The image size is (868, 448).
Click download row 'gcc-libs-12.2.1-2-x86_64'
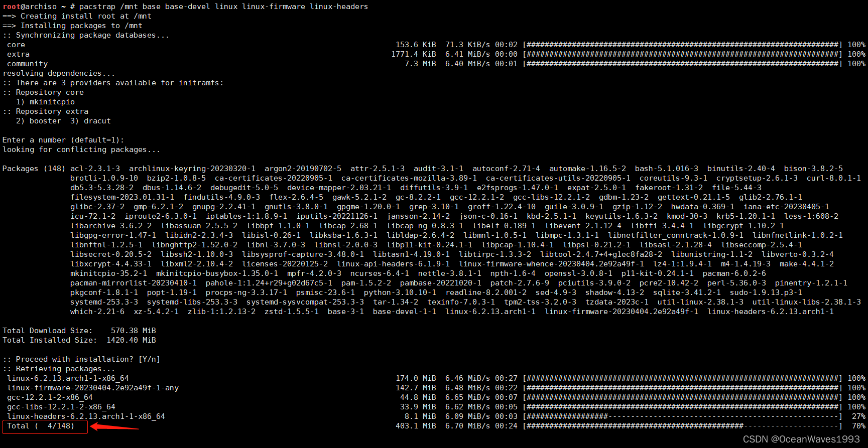pyautogui.click(x=61, y=407)
